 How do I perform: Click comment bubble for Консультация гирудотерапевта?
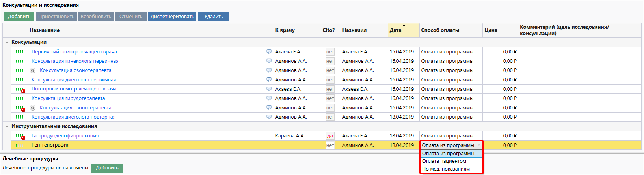[269, 98]
